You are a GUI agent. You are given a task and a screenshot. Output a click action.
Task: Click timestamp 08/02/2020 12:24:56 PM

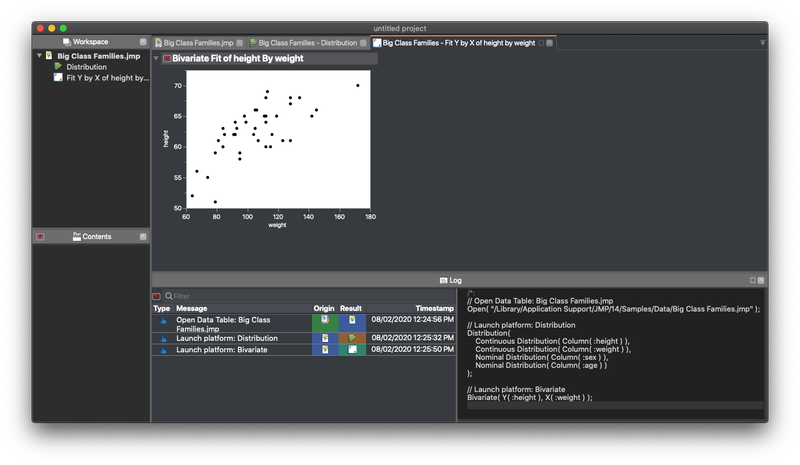coord(412,320)
